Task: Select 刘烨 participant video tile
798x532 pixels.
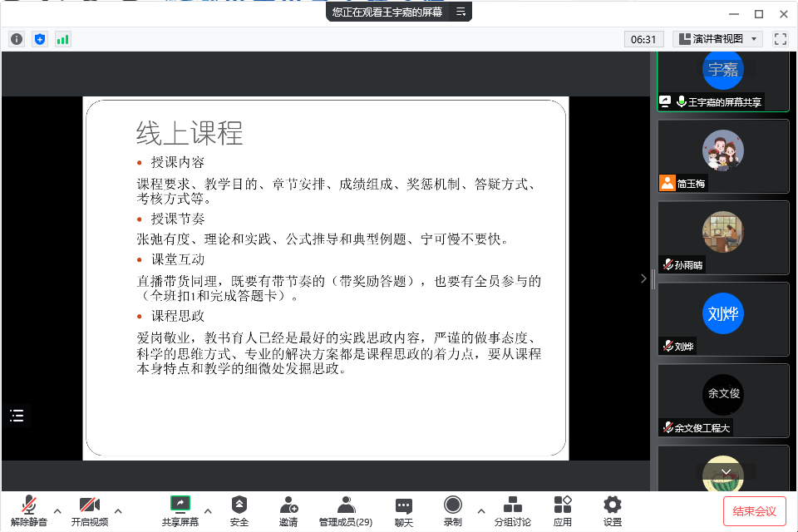Action: (x=722, y=319)
